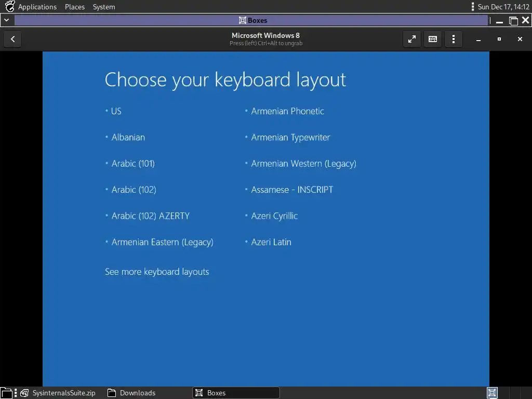Maximize the inner Boxes window
532x399 pixels.
coord(499,39)
